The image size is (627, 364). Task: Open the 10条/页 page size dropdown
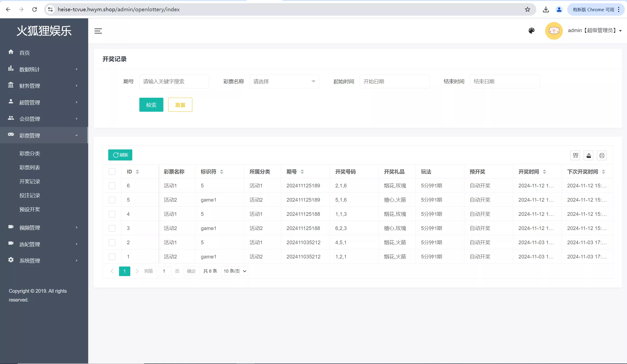(234, 271)
